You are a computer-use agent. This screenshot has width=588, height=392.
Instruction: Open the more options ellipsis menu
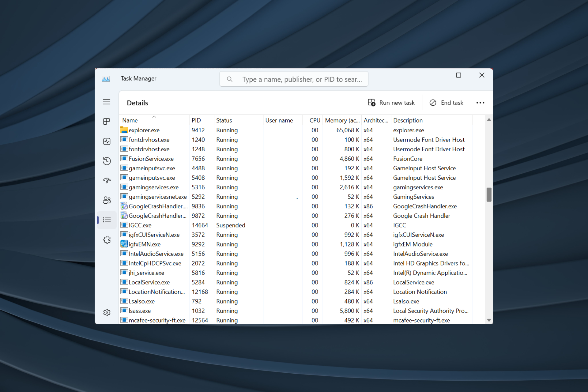[480, 103]
